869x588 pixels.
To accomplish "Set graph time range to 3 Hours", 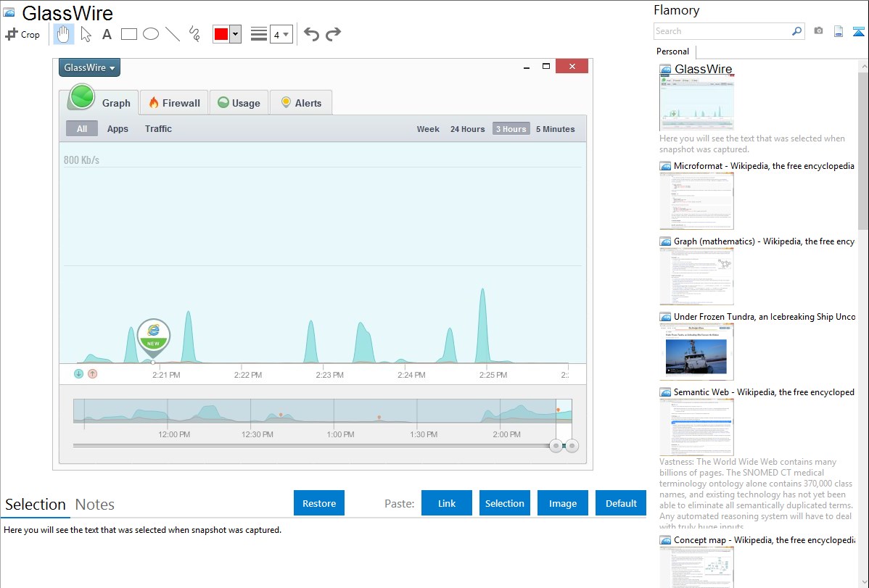I will 511,129.
